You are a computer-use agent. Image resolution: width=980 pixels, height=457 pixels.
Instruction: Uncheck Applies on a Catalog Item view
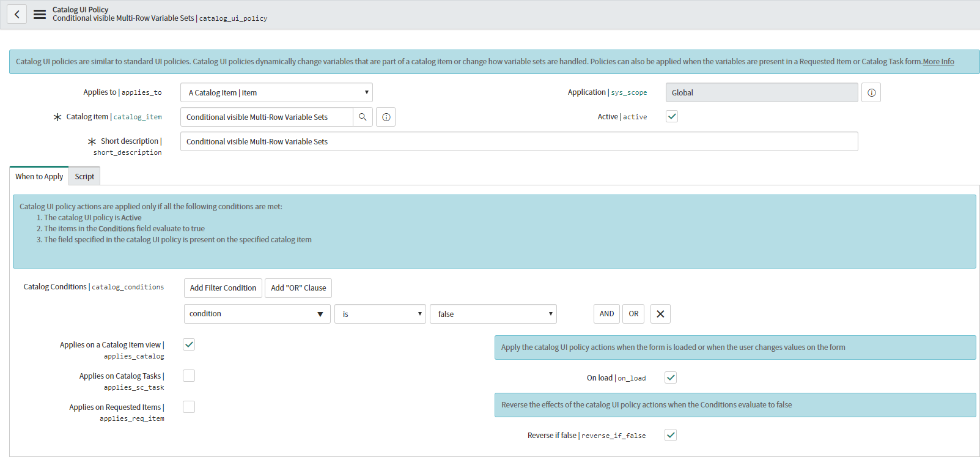pyautogui.click(x=189, y=344)
